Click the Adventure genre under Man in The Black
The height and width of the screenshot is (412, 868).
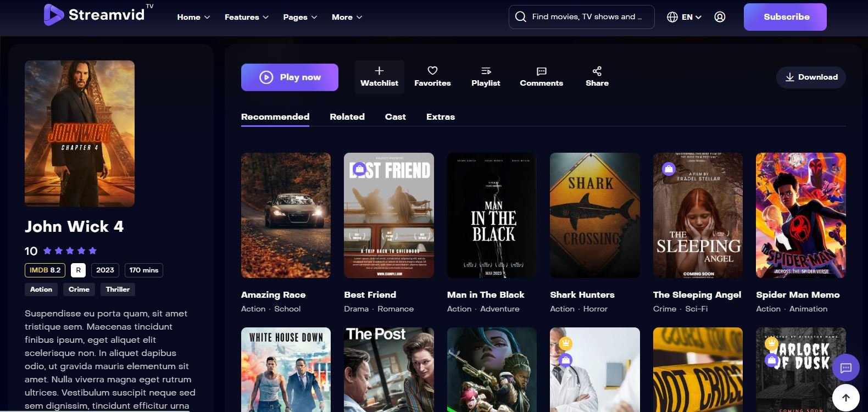[x=500, y=309]
